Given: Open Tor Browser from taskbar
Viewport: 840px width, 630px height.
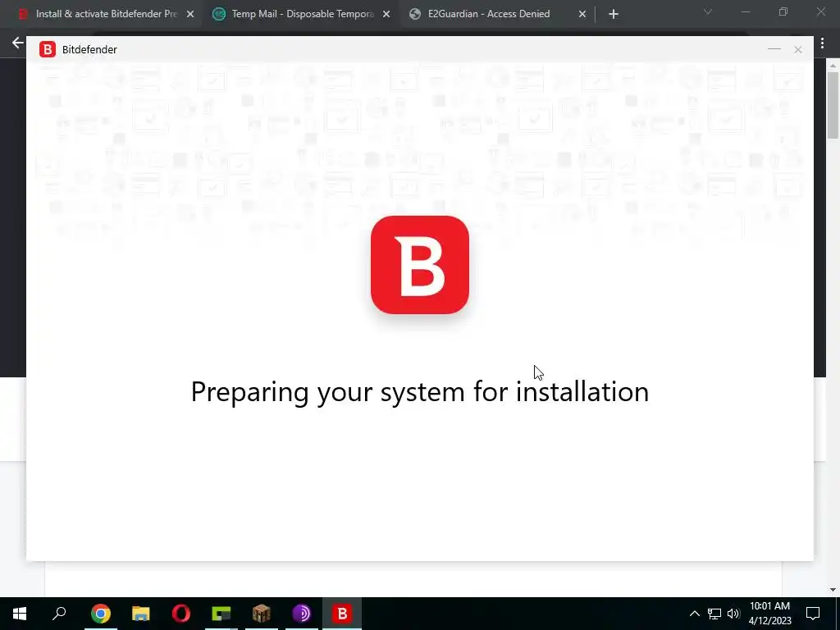Looking at the screenshot, I should pyautogui.click(x=302, y=614).
